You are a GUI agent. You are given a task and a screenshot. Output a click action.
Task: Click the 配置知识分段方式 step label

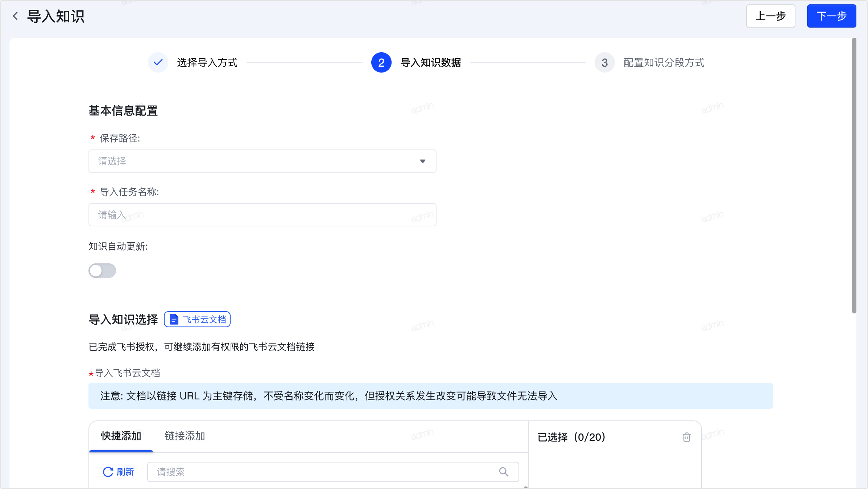(664, 63)
